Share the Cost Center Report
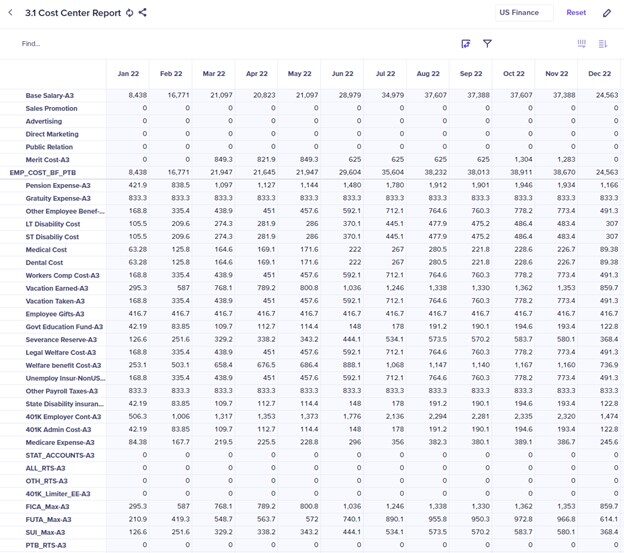The image size is (624, 553). (142, 12)
